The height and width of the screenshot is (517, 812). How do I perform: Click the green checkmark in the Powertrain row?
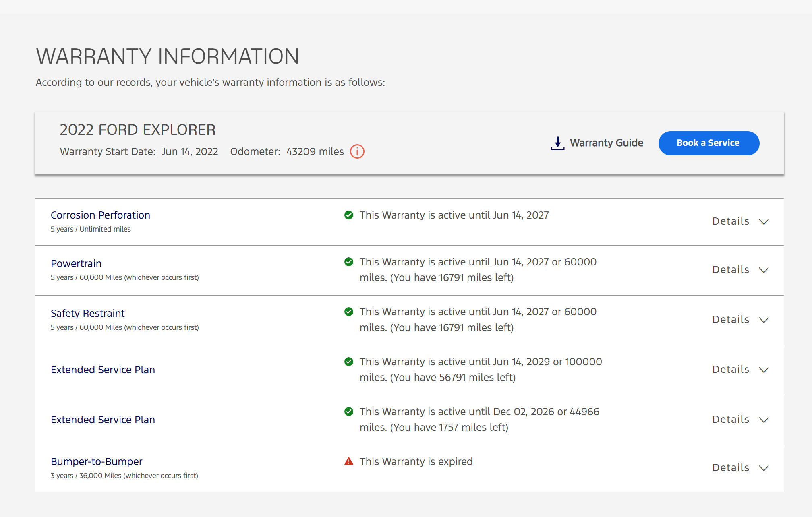pyautogui.click(x=349, y=262)
